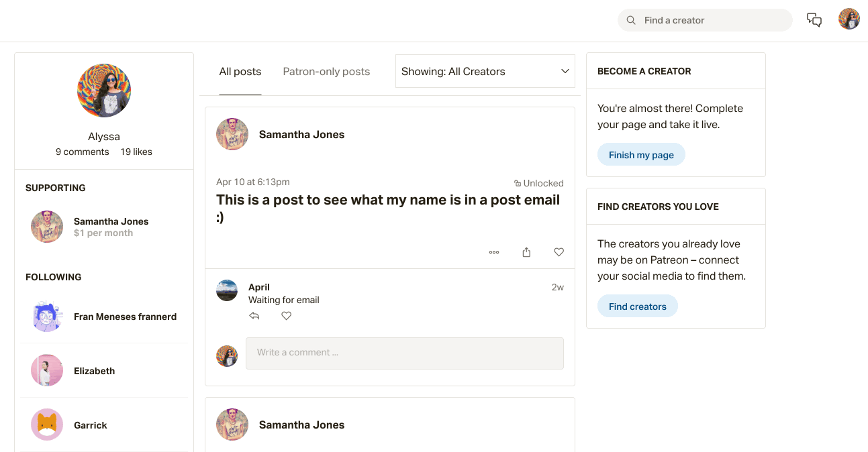Click the FIND CREATORS YOU LOVE heading
The image size is (868, 452).
coord(658,207)
